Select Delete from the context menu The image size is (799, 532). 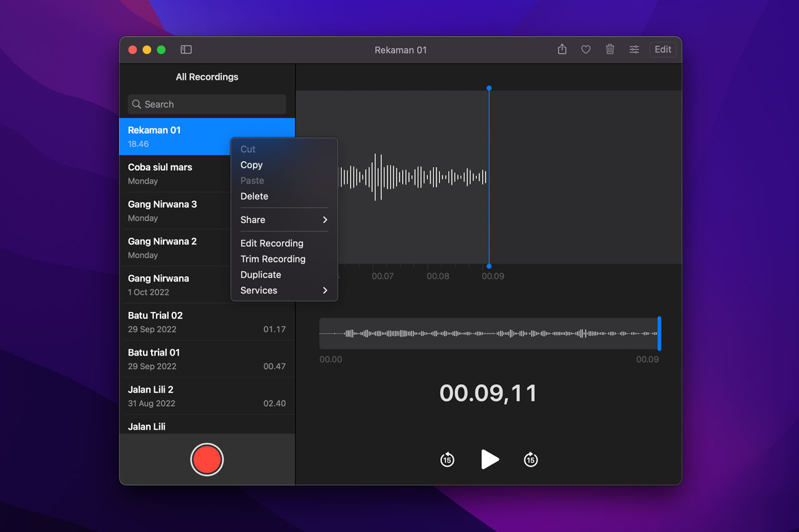pyautogui.click(x=254, y=196)
